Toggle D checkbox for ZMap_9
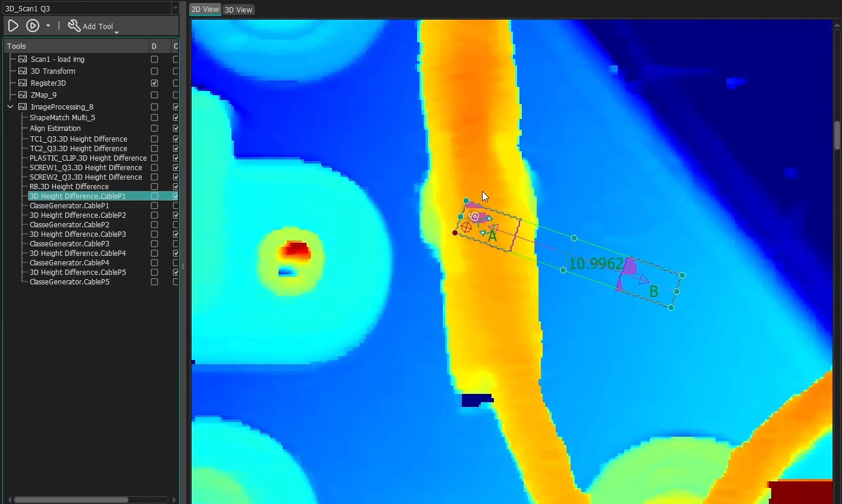This screenshot has width=842, height=504. (155, 95)
